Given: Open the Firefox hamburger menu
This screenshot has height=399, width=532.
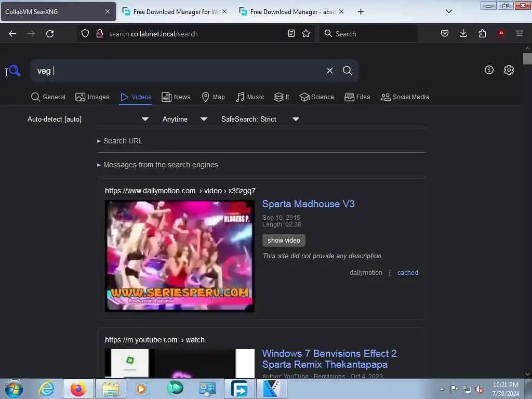Looking at the screenshot, I should tap(520, 33).
